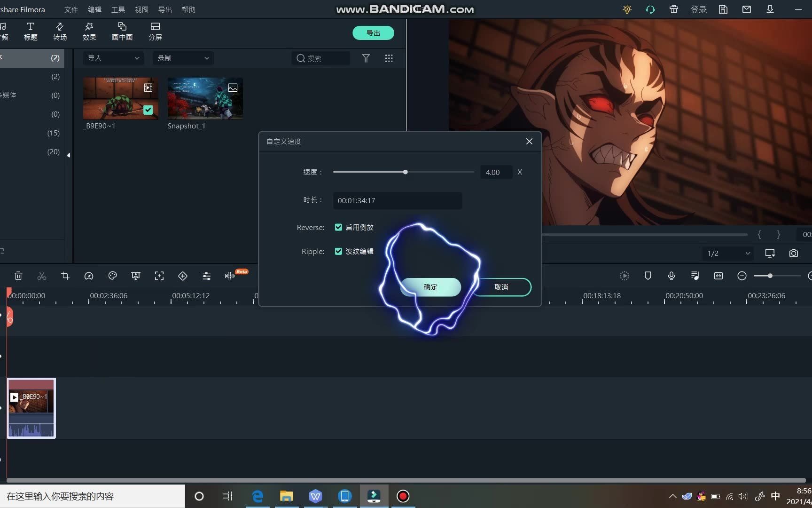Viewport: 812px width, 508px height.
Task: Expand the 录制 record dropdown
Action: (x=183, y=58)
